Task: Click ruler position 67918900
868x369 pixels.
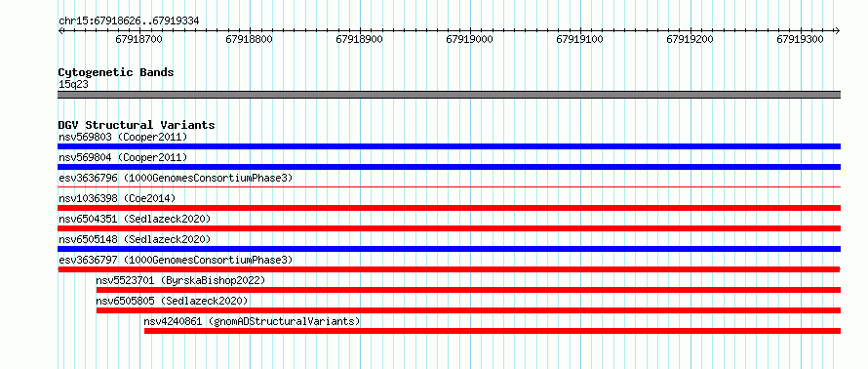Action: pyautogui.click(x=359, y=40)
